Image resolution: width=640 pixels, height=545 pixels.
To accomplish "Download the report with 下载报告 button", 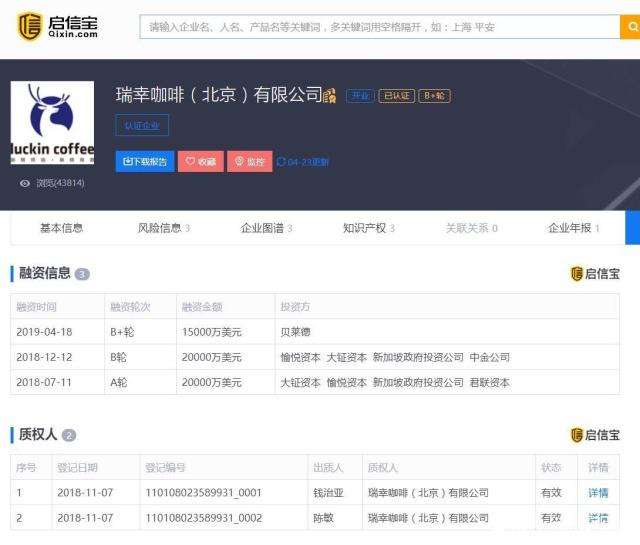I will 145,162.
